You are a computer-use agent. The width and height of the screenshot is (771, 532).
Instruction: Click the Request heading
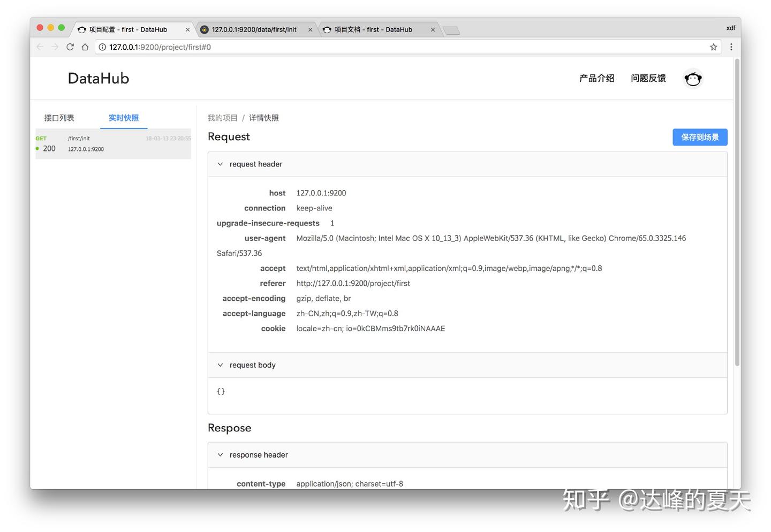click(x=229, y=137)
